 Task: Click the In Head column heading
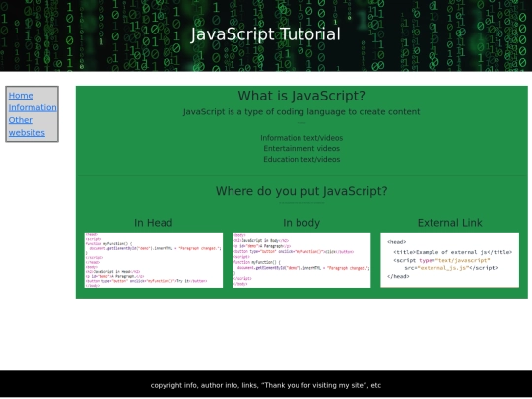[x=154, y=223]
